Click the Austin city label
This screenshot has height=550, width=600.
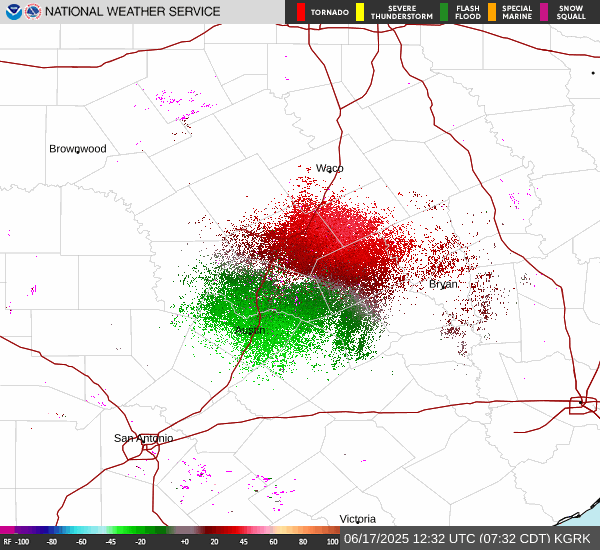(x=250, y=330)
